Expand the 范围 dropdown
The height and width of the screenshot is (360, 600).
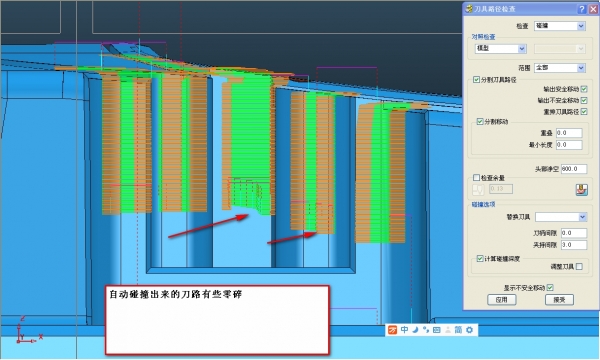pyautogui.click(x=559, y=68)
